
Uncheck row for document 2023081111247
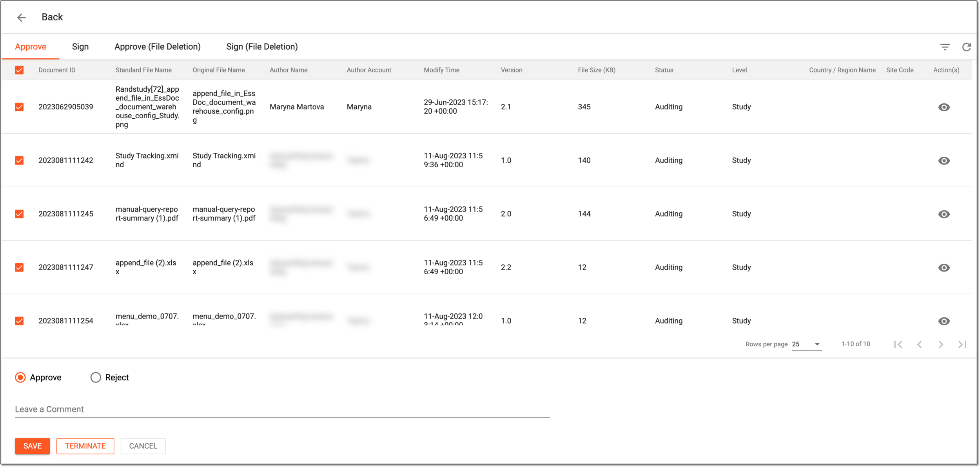coord(19,268)
